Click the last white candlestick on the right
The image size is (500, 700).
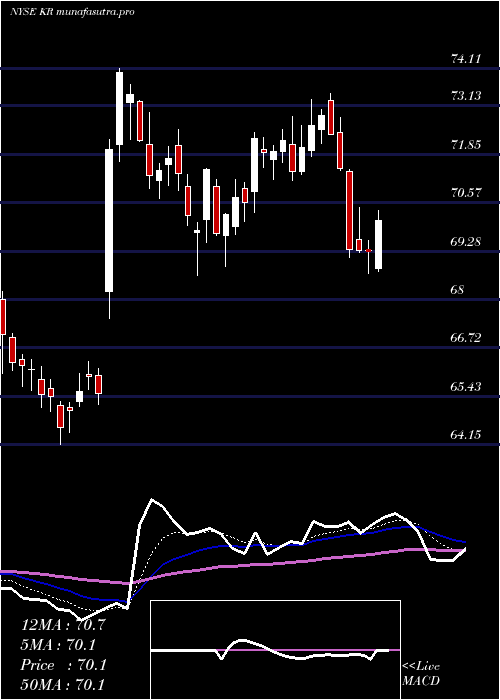click(379, 245)
